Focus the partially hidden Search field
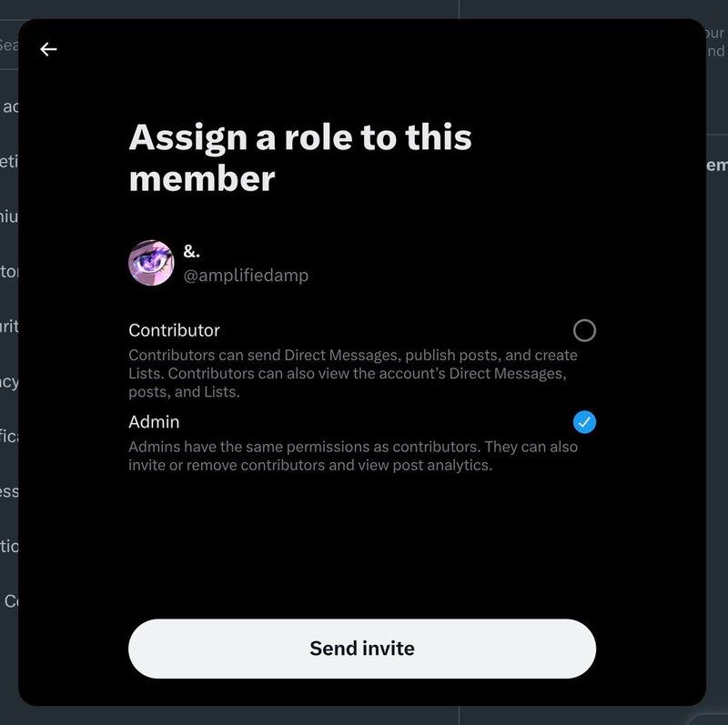This screenshot has height=725, width=728. pyautogui.click(x=8, y=45)
